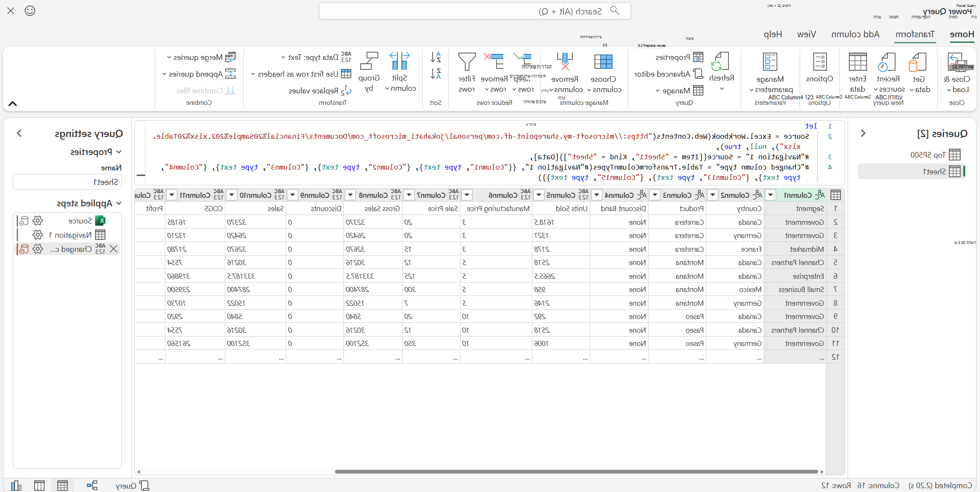Click the Refresh icon
This screenshot has width=980, height=492.
pyautogui.click(x=721, y=63)
